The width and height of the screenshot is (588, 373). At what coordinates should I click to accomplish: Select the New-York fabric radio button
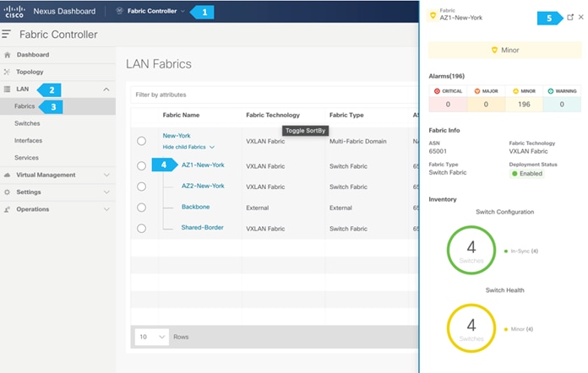[x=141, y=141]
